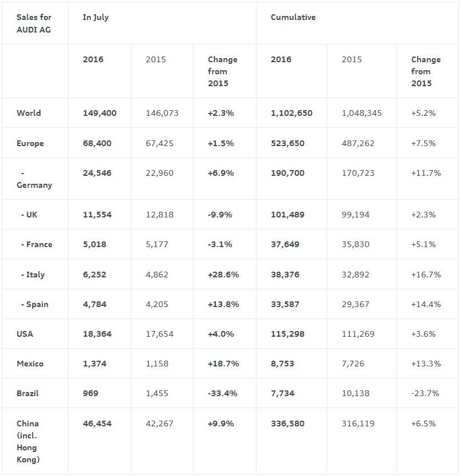Image resolution: width=461 pixels, height=476 pixels.
Task: Click the Germany row label
Action: pyautogui.click(x=34, y=179)
